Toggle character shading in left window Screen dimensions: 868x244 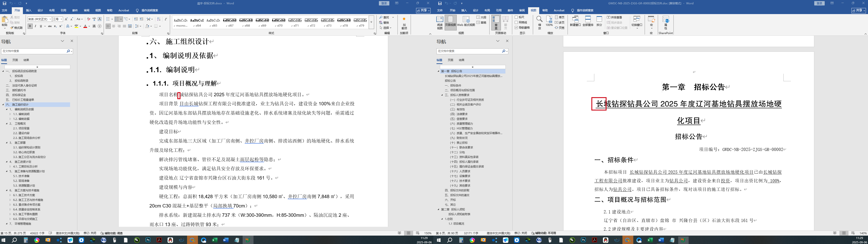pos(94,26)
